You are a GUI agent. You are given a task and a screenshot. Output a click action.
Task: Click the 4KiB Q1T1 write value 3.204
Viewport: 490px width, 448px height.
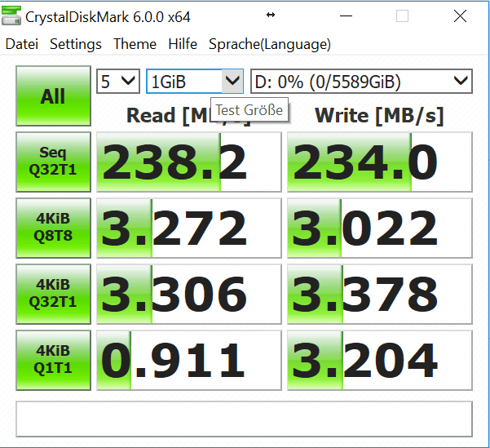(380, 360)
